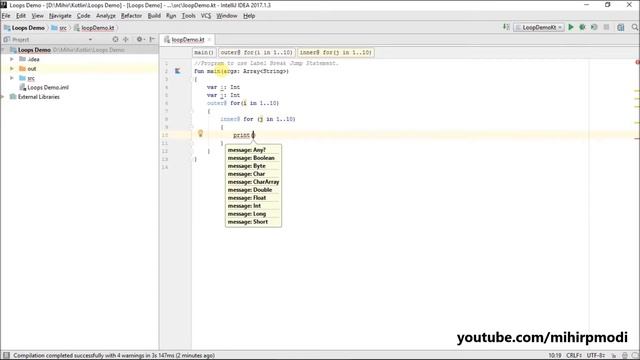
Task: Open the Analyze menu
Action: tap(106, 16)
